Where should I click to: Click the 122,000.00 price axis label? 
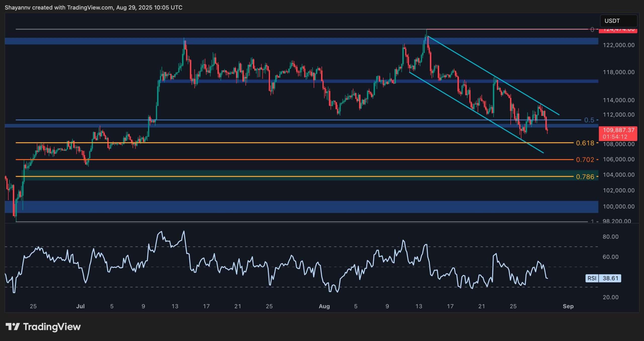tap(618, 45)
